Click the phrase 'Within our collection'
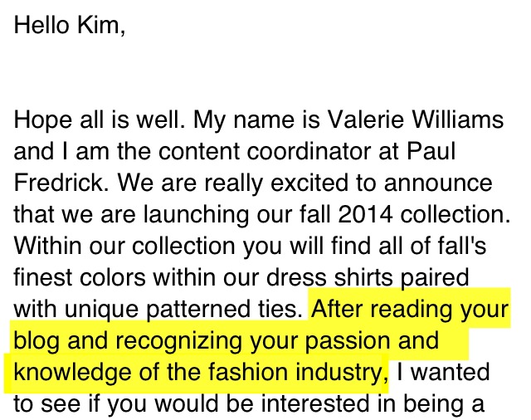Image resolution: width=531 pixels, height=420 pixels. (124, 246)
